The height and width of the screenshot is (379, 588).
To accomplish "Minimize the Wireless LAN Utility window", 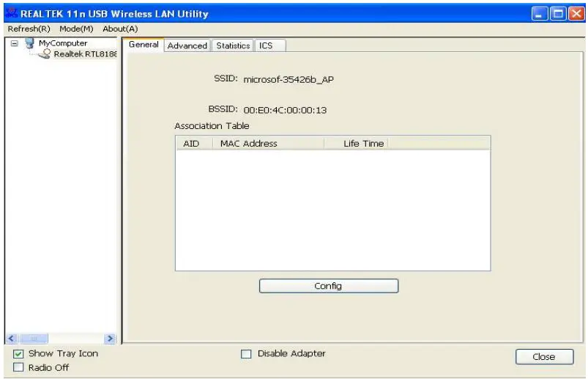I will (x=540, y=14).
